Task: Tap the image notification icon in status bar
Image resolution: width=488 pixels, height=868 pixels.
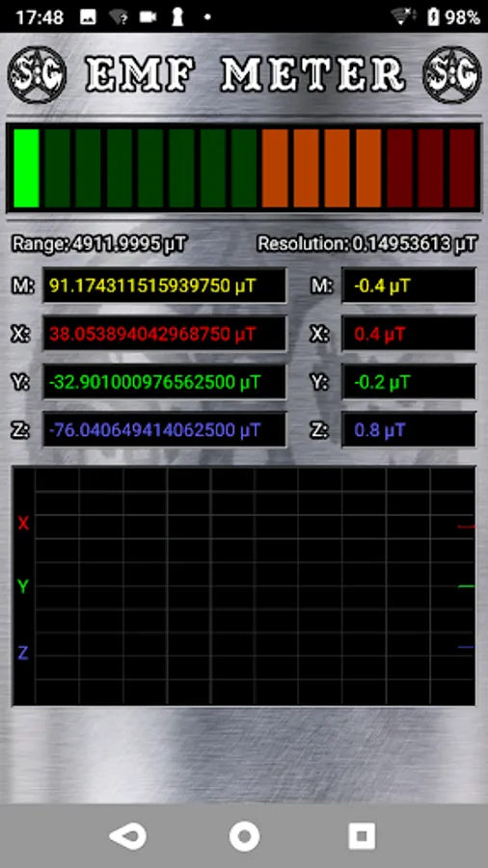Action: pyautogui.click(x=88, y=17)
